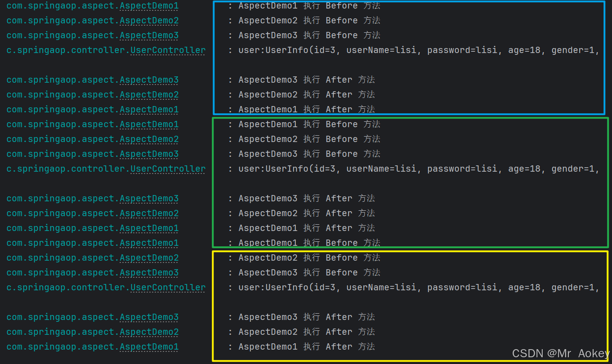Select user:UserInfo message inside the green box
The height and width of the screenshot is (364, 612).
tap(419, 169)
